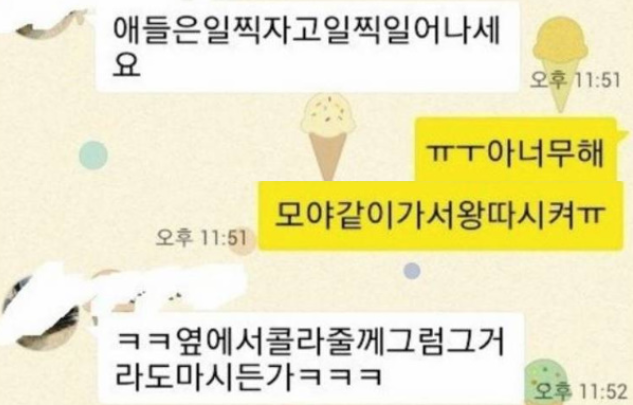Open the message starting 'ㅋㅋ옆에서콜라줄께'
This screenshot has height=405, width=633.
tap(310, 359)
